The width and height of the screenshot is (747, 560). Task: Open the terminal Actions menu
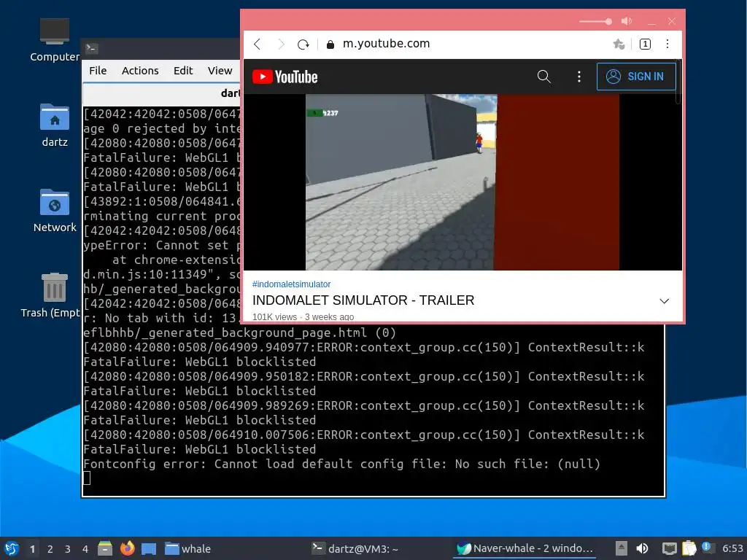(140, 71)
